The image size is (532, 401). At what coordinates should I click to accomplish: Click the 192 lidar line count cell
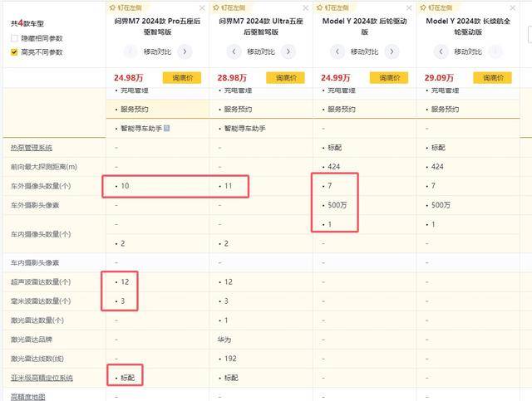point(230,359)
